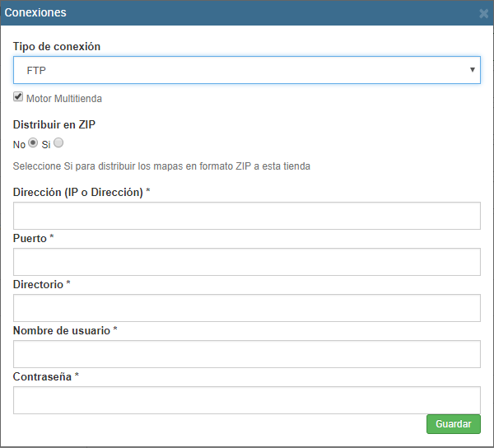Click the Conexiones dialog title
494x448 pixels.
pos(35,13)
